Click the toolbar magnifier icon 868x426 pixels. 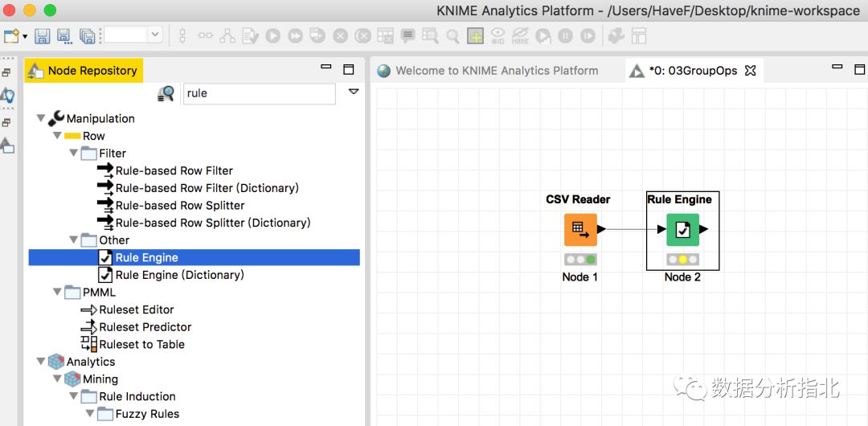coord(452,36)
